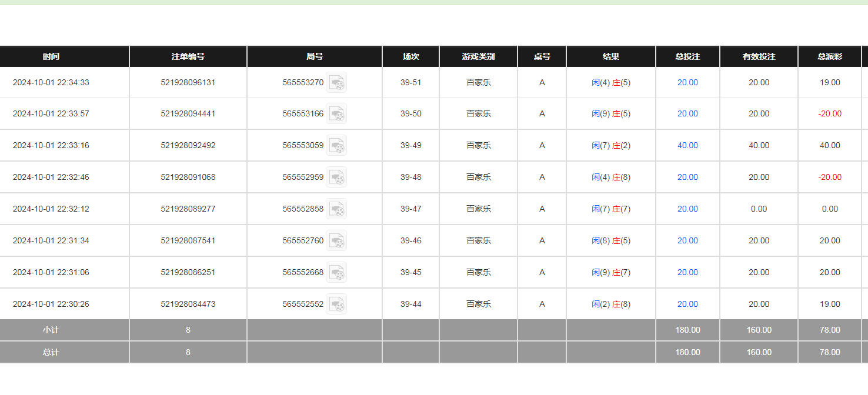
Task: Select bet number 521928096131
Action: click(x=188, y=83)
